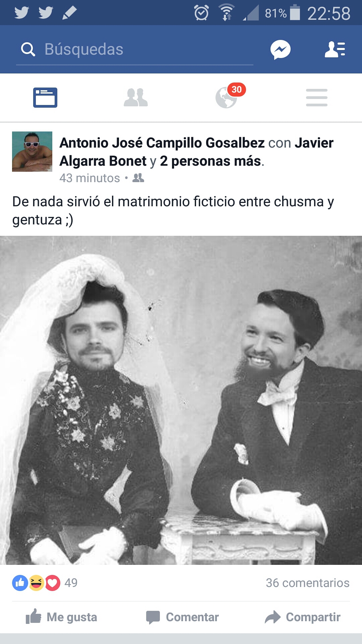Switch to the News Feed tab
This screenshot has height=644, width=362.
[x=45, y=98]
